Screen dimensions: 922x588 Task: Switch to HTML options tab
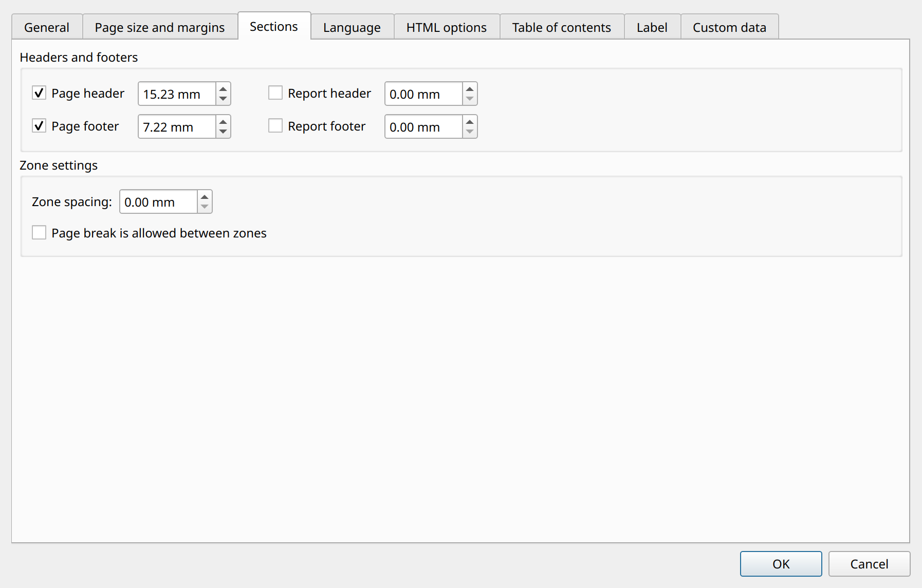[447, 27]
